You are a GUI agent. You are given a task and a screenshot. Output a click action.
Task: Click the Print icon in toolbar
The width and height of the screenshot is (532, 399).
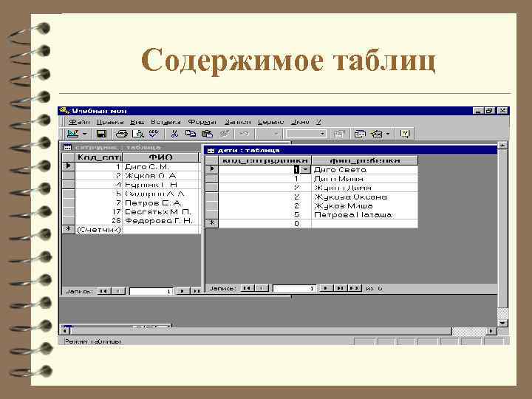click(x=121, y=134)
